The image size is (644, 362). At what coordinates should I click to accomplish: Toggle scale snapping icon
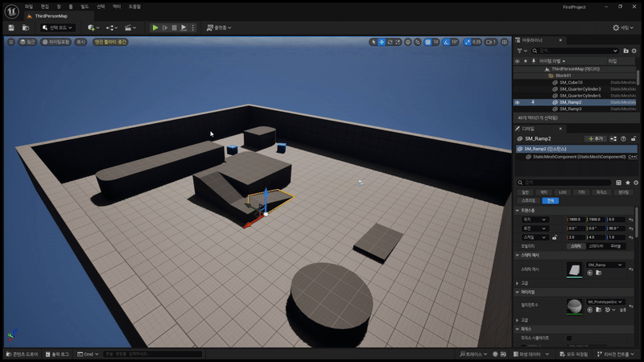468,42
